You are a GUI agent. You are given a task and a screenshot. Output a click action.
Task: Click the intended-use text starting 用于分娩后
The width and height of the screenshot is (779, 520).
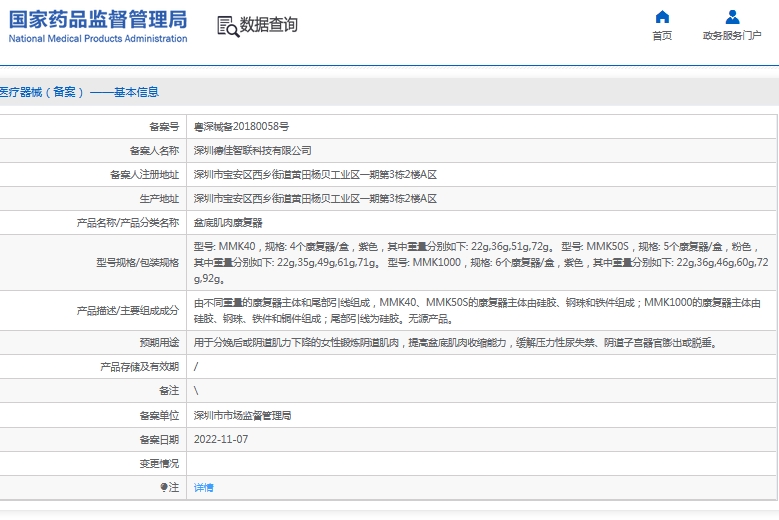456,343
